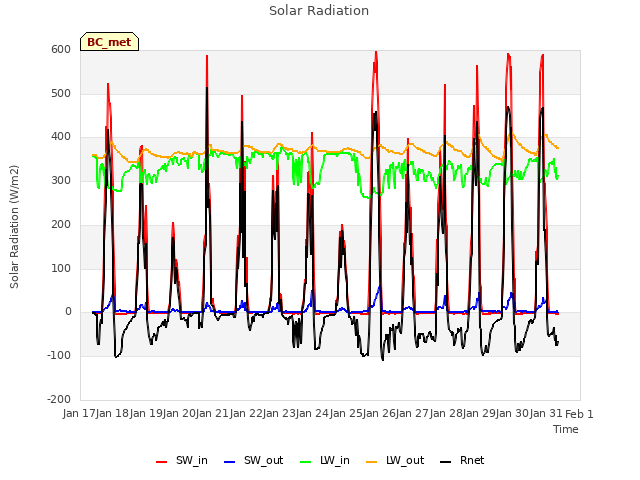Screen dimensions: 640x480
Task: Click the Jan 27 x-axis label
Action: tap(412, 414)
